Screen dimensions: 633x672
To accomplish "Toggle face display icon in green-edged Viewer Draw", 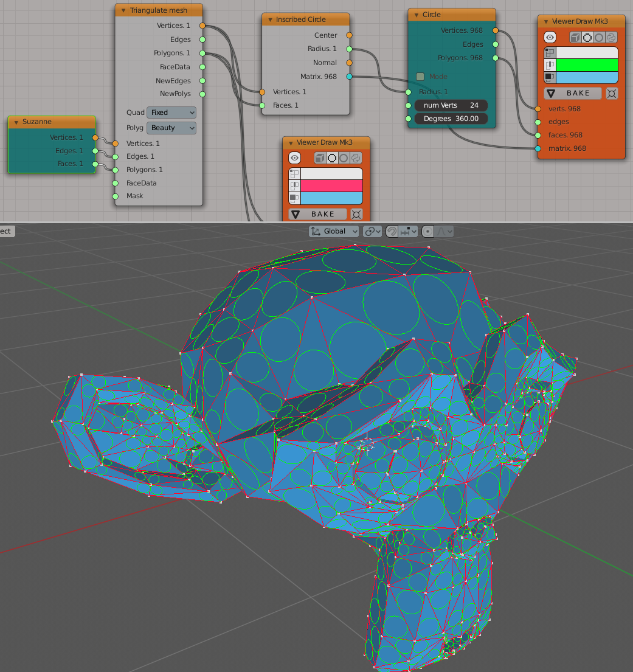I will coord(550,77).
